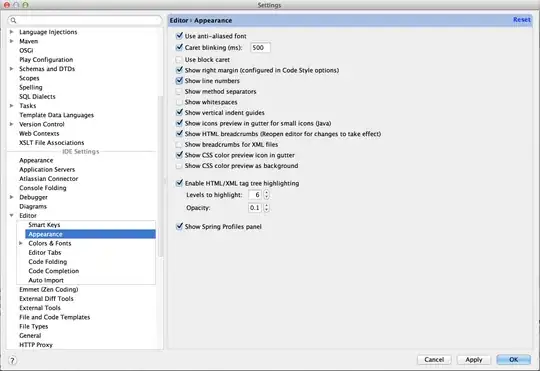Expand the Language Injections node
This screenshot has height=371, width=540.
11,32
